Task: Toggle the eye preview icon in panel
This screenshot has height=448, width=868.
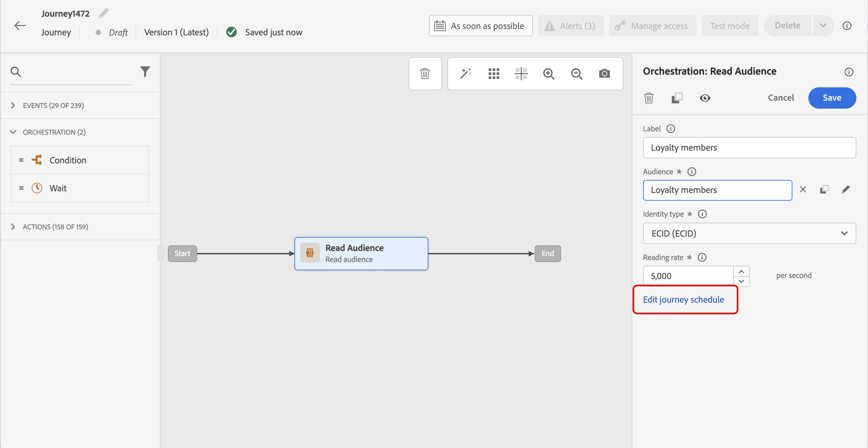Action: pos(704,98)
